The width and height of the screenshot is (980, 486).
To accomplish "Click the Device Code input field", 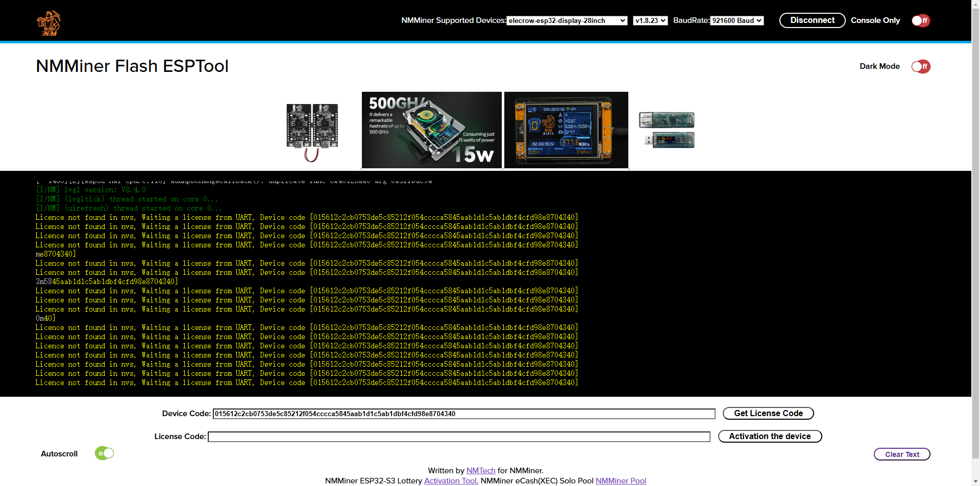I will coord(463,414).
